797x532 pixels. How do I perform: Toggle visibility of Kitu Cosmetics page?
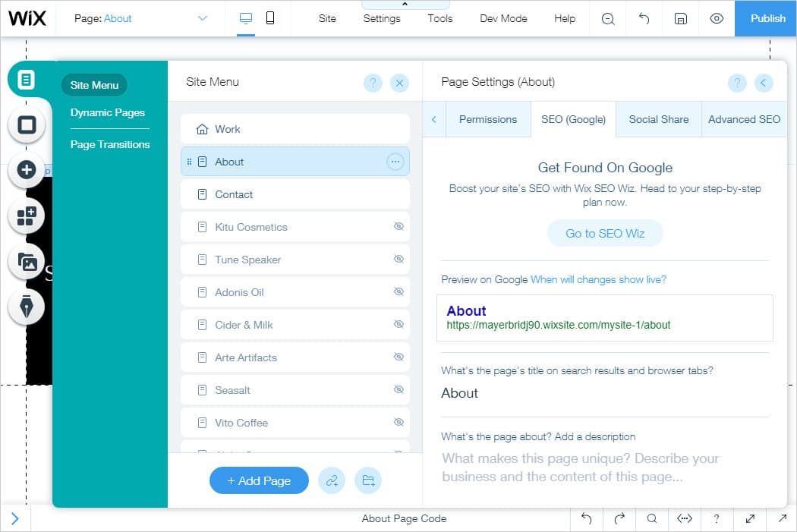399,226
